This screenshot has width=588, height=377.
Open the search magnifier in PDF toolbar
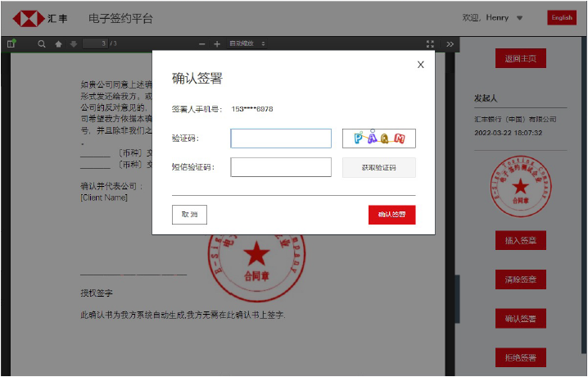coord(42,43)
